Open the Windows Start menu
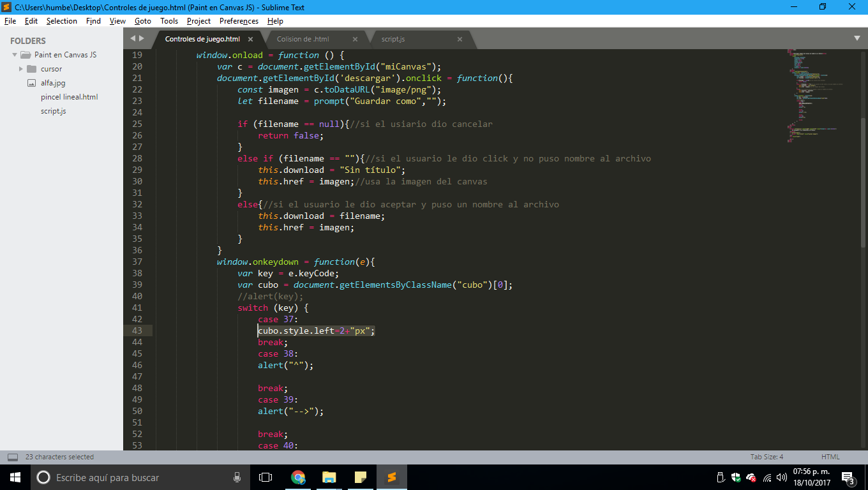Viewport: 868px width, 490px height. click(x=15, y=477)
